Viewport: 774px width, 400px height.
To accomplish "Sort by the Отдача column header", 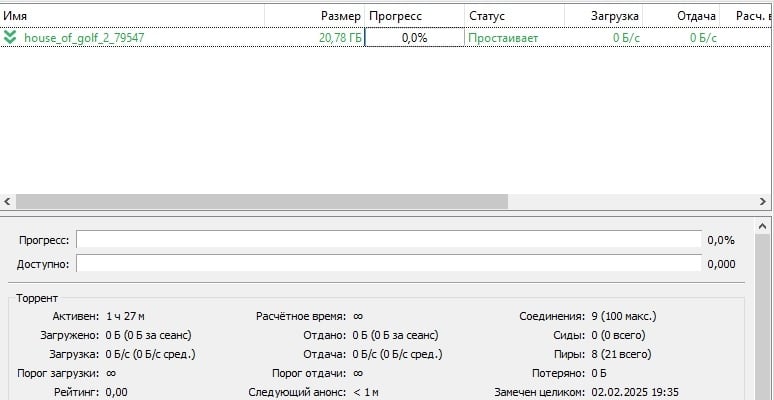I will pyautogui.click(x=681, y=16).
